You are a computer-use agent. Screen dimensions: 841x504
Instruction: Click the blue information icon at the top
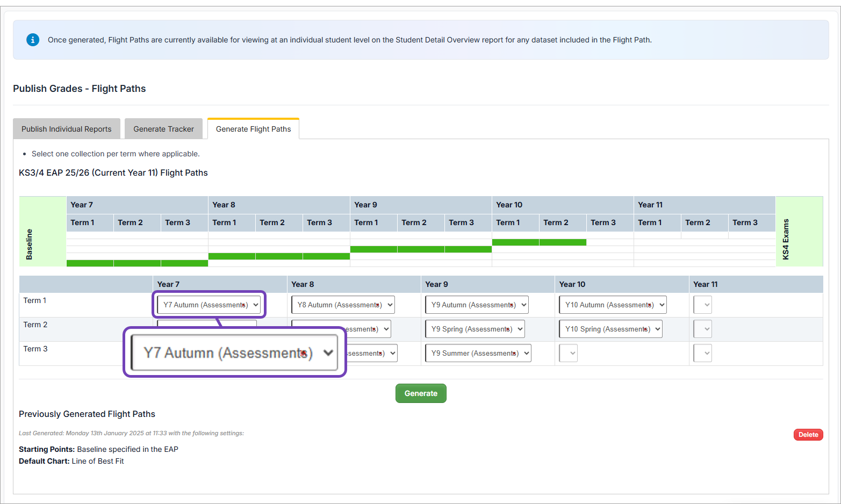[x=33, y=39]
